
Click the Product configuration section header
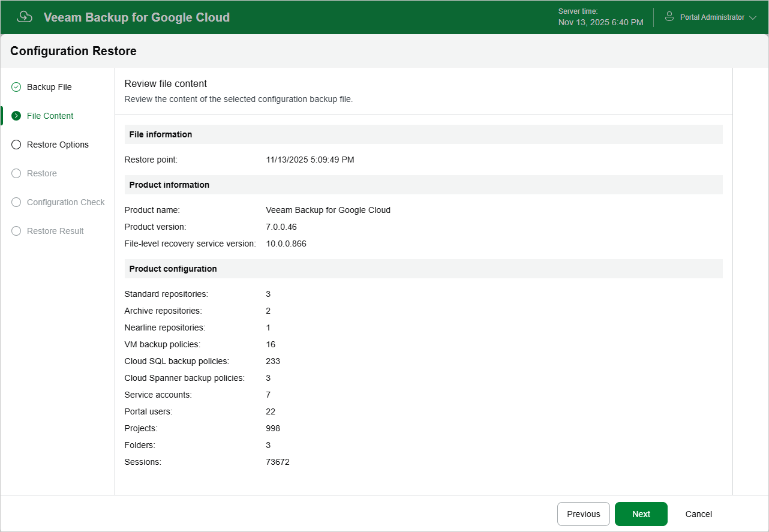[173, 269]
